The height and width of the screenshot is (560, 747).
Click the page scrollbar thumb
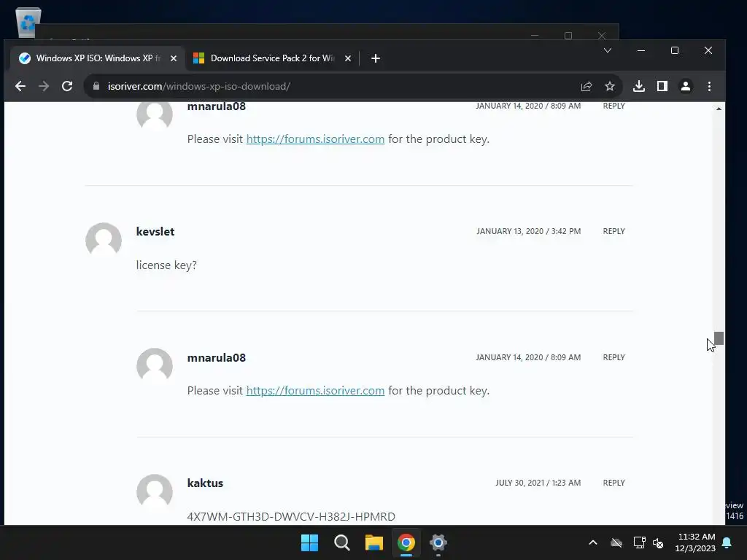pos(719,338)
